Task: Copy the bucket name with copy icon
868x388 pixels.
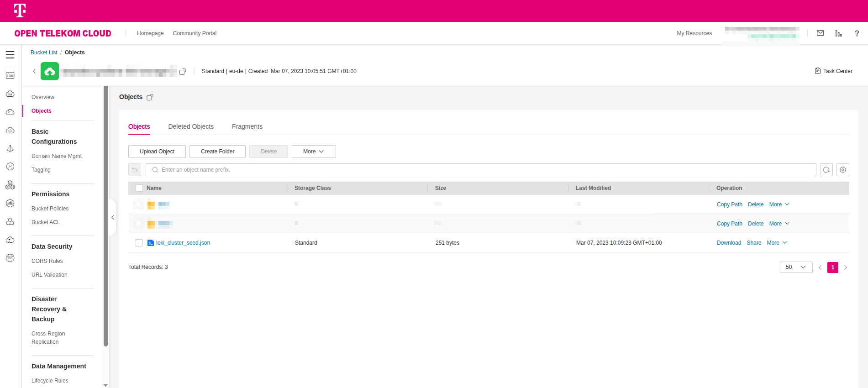Action: click(183, 72)
